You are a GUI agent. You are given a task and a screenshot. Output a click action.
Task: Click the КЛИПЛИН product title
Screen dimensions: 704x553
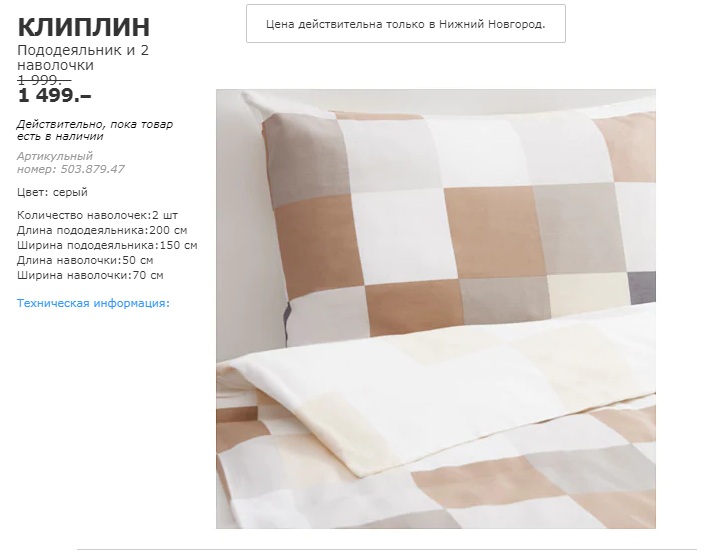(x=84, y=27)
